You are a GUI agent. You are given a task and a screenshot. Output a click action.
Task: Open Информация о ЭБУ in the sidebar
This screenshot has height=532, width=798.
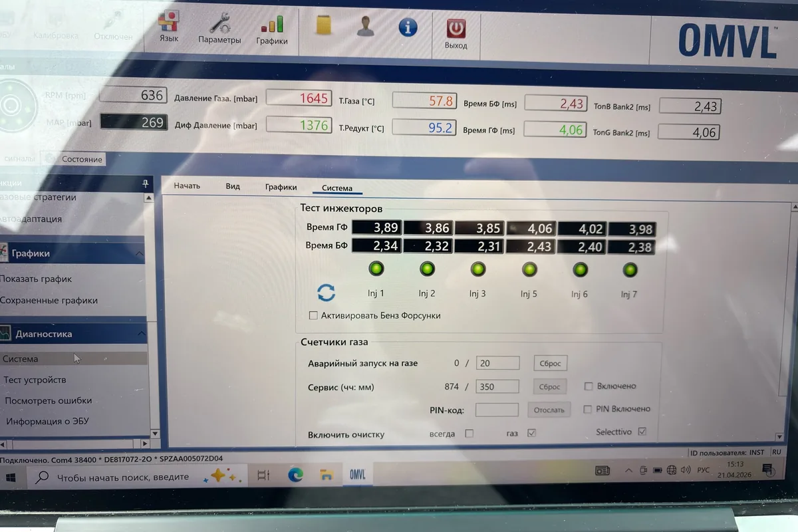click(47, 421)
